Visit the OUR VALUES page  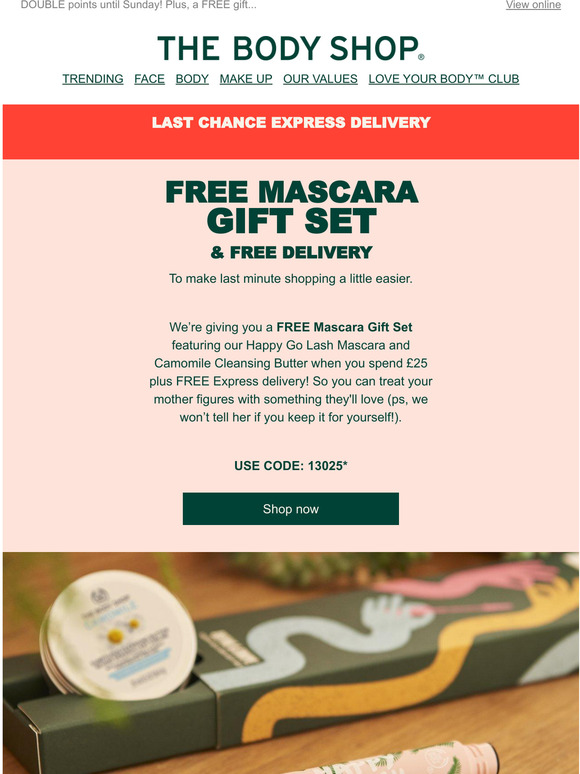point(320,79)
